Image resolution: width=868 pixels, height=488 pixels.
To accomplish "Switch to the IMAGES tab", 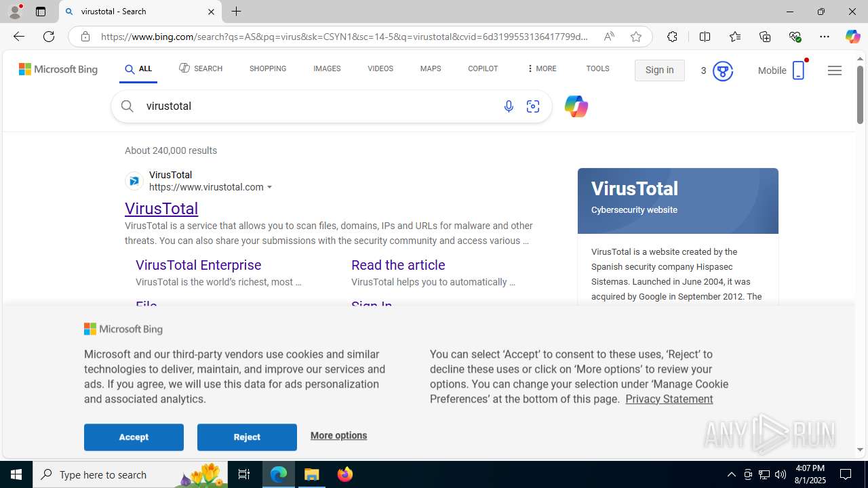I will point(327,68).
